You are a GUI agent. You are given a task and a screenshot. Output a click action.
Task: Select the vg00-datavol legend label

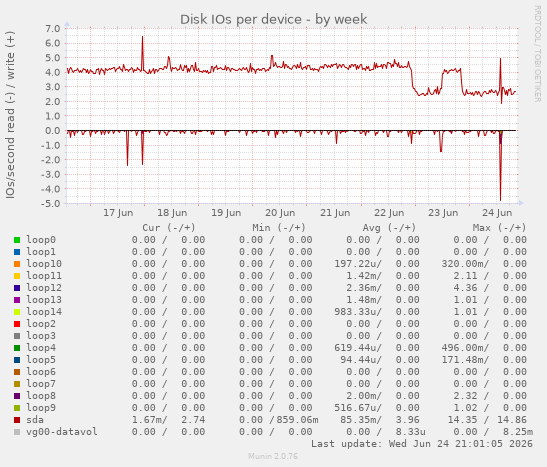coord(62,432)
